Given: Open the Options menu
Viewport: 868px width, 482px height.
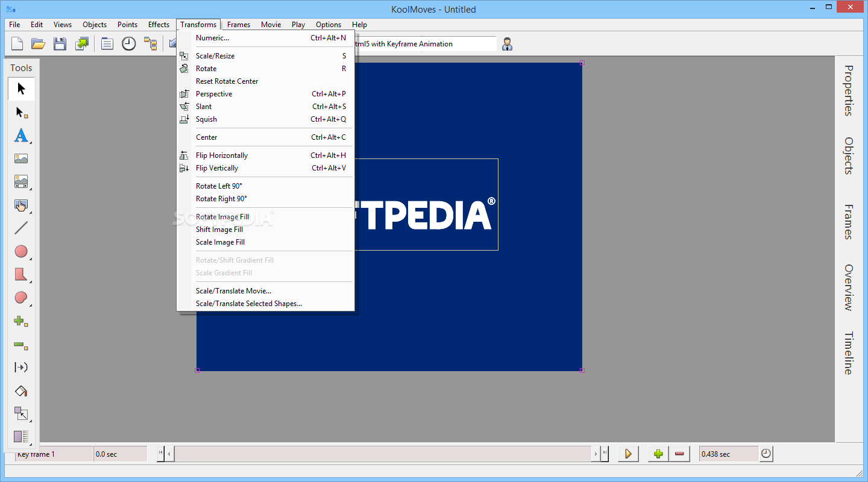Looking at the screenshot, I should coord(329,25).
